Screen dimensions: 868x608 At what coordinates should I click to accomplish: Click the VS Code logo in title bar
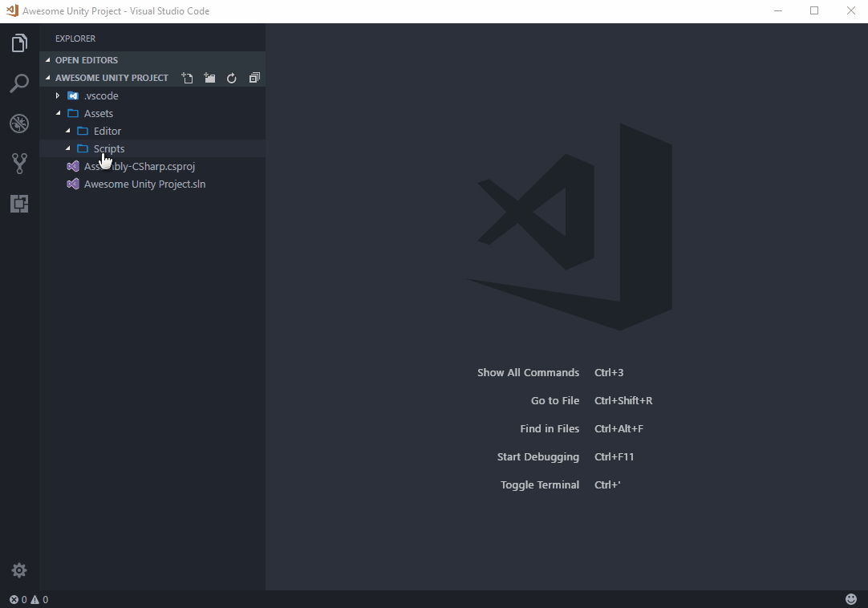[x=11, y=10]
